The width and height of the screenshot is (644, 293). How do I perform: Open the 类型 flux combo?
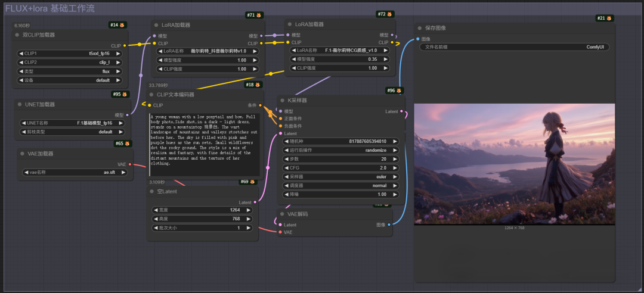[x=69, y=71]
